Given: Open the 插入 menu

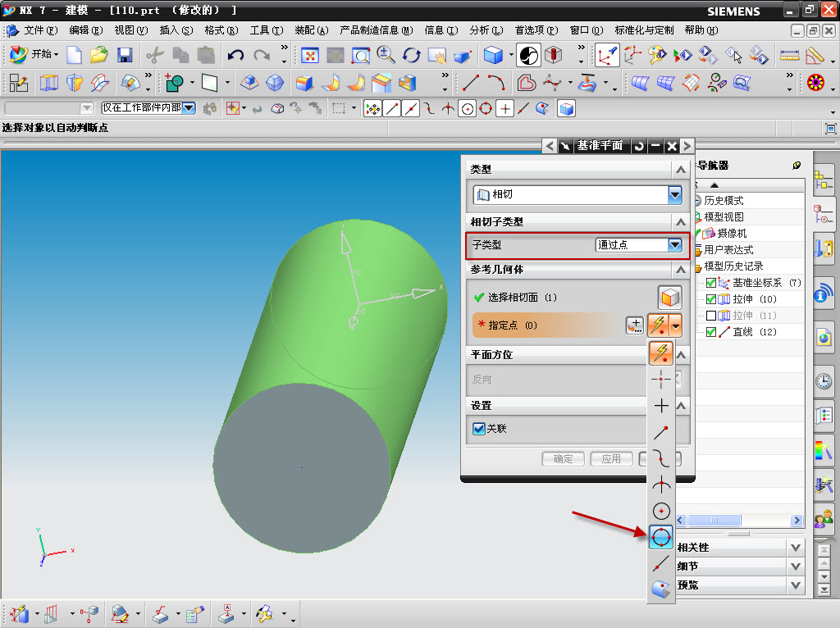Looking at the screenshot, I should point(176,30).
